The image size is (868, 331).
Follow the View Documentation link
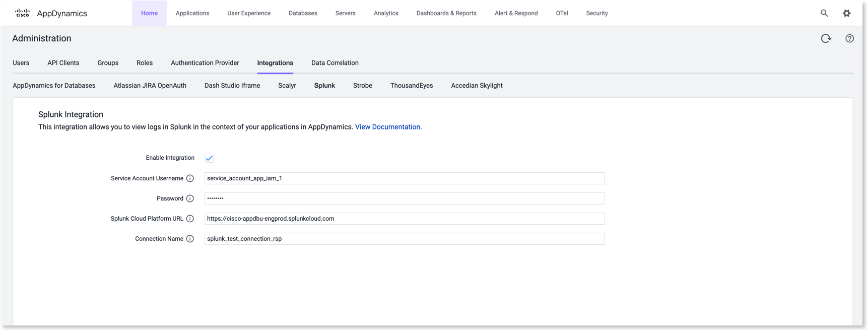coord(388,127)
